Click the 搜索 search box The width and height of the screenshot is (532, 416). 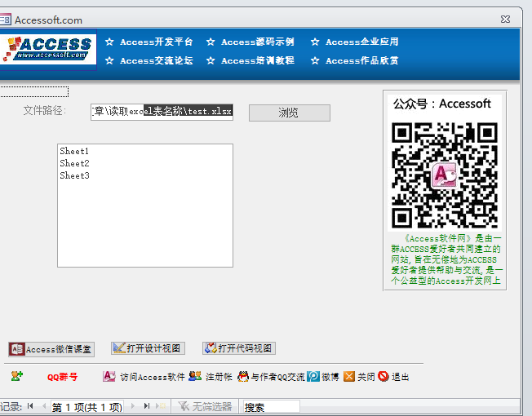click(271, 407)
